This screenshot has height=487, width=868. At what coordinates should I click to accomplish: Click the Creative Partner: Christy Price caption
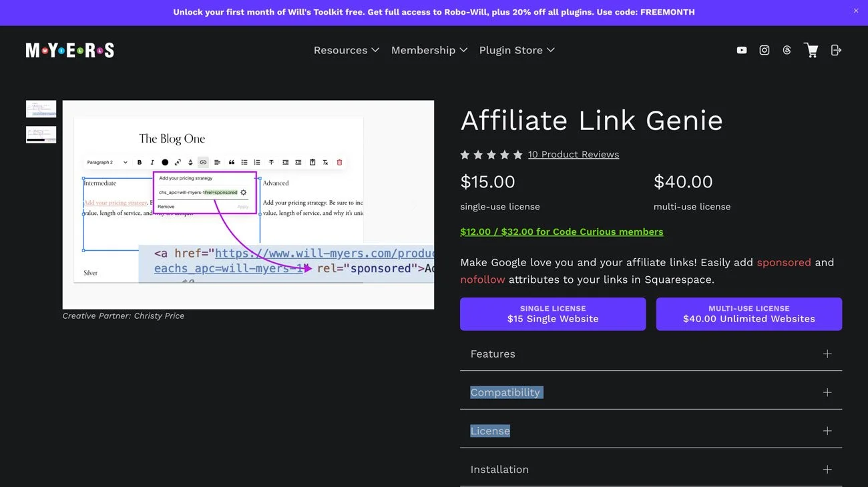pyautogui.click(x=124, y=316)
